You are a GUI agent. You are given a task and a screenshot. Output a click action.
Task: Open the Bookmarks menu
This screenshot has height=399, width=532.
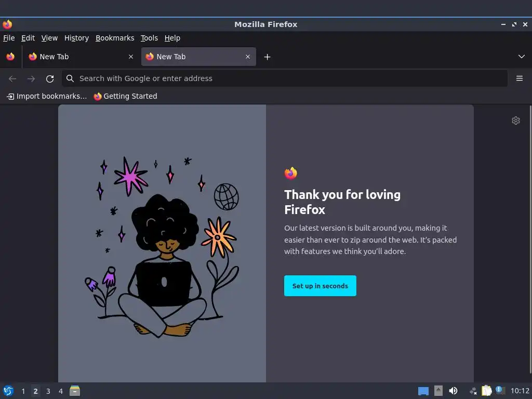tap(115, 38)
